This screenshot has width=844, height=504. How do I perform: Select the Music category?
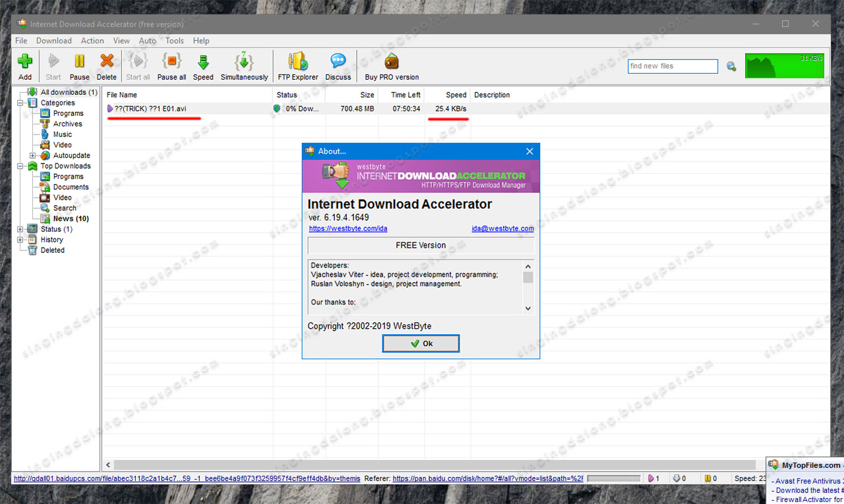(63, 134)
